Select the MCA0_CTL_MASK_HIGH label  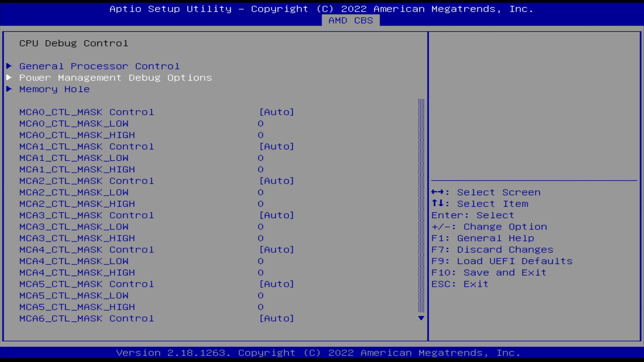pos(77,135)
